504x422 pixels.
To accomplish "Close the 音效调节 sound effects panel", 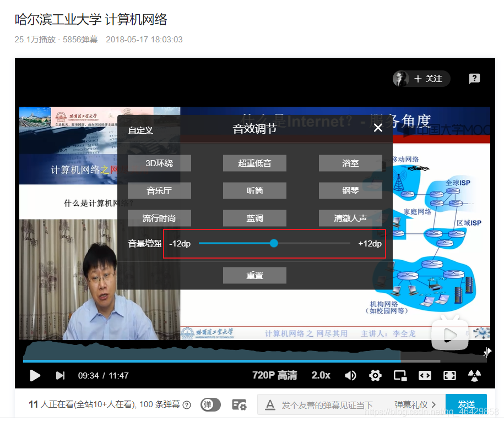I will pos(378,128).
